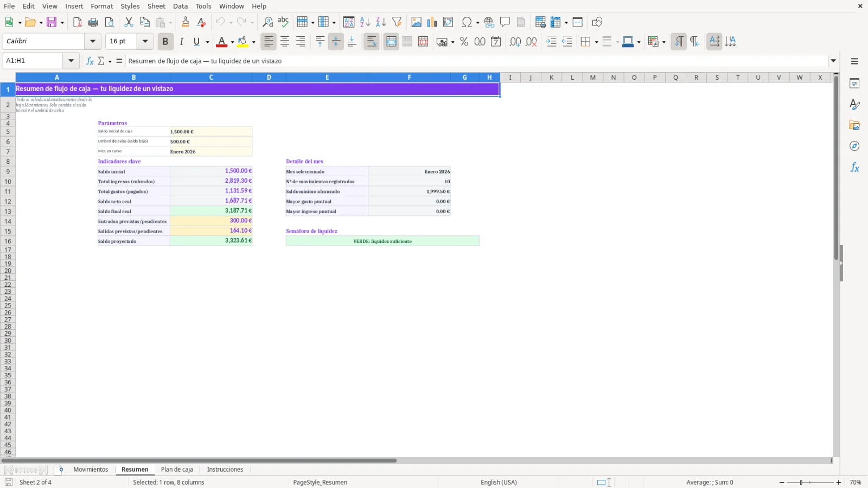Toggle right alignment
The width and height of the screenshot is (868, 488).
click(x=301, y=42)
